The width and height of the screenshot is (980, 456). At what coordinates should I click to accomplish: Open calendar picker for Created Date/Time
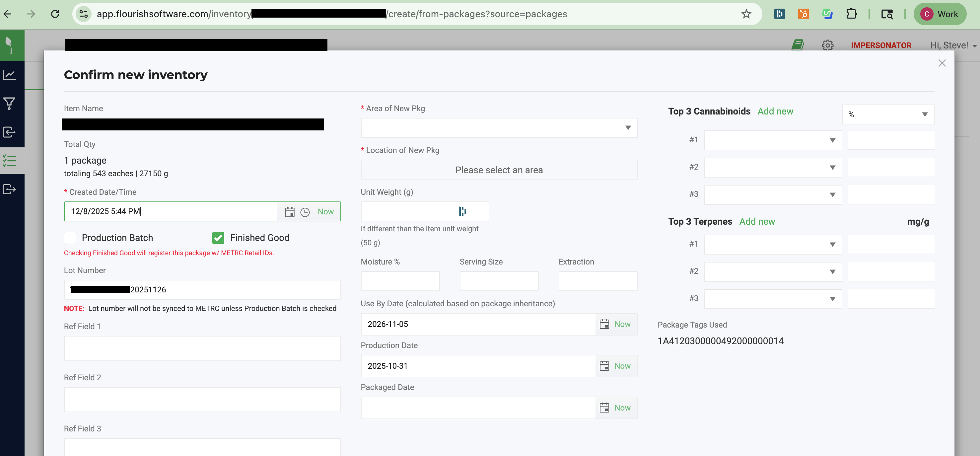pyautogui.click(x=290, y=212)
